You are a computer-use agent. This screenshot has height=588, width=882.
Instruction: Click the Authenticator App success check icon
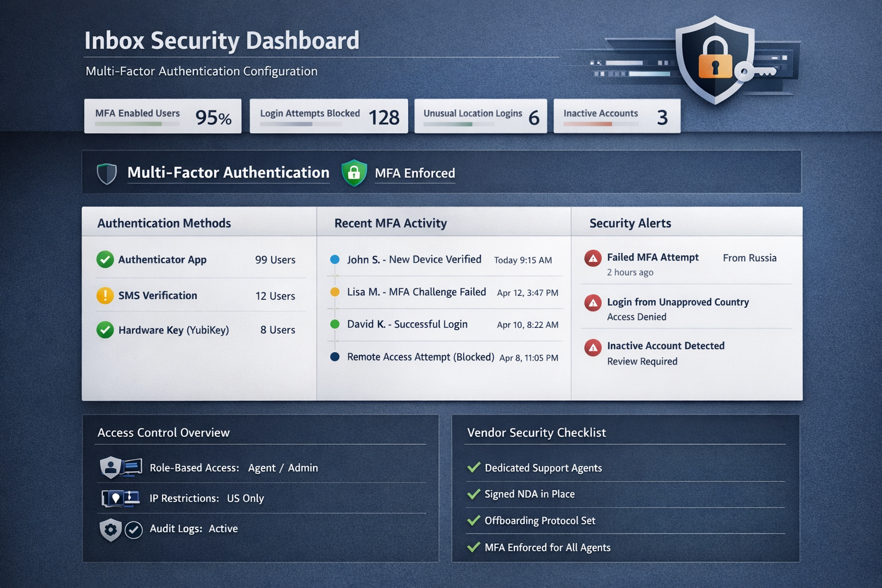pyautogui.click(x=105, y=260)
